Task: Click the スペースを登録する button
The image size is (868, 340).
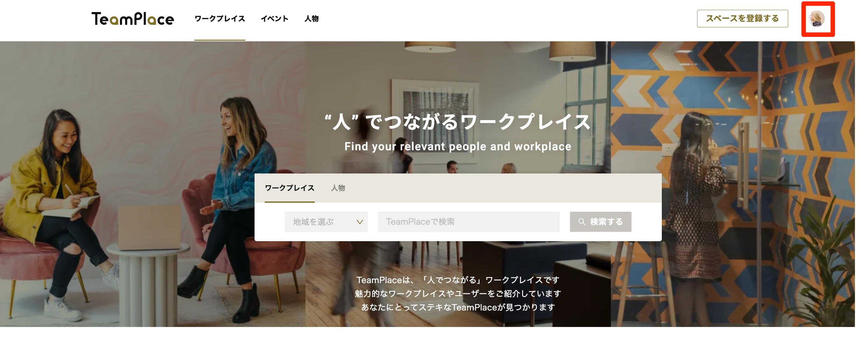Action: [x=742, y=18]
